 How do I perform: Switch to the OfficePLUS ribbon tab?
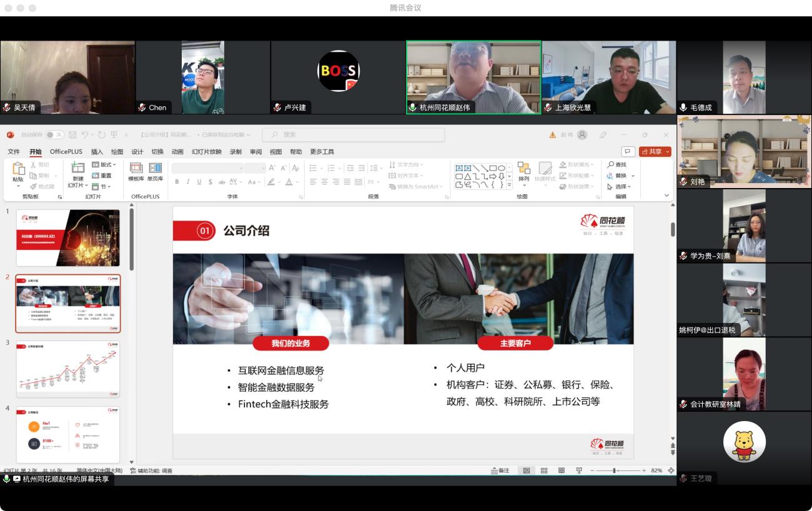coord(66,152)
